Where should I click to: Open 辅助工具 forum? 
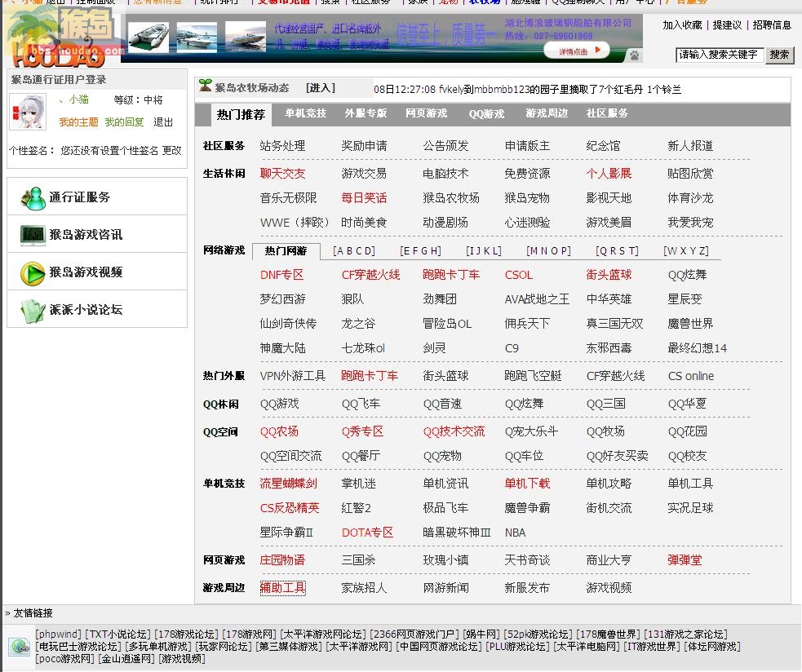point(283,588)
